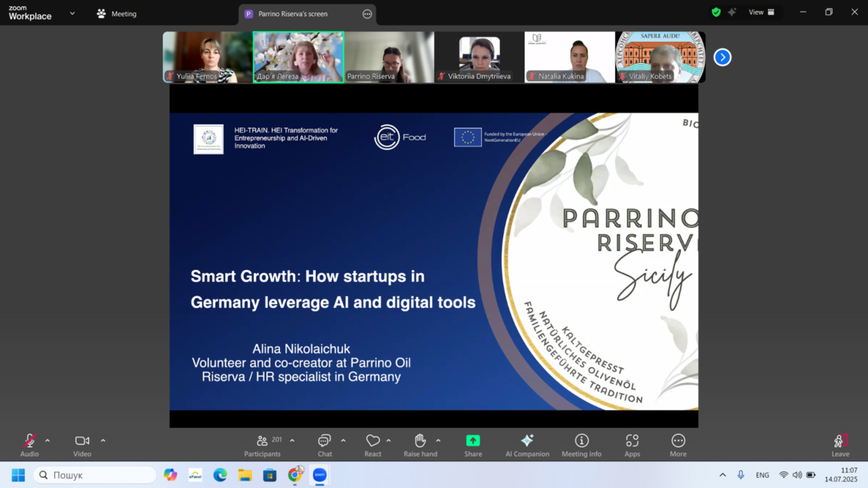Unmute microphone with the Audio button
868x488 pixels.
[30, 445]
